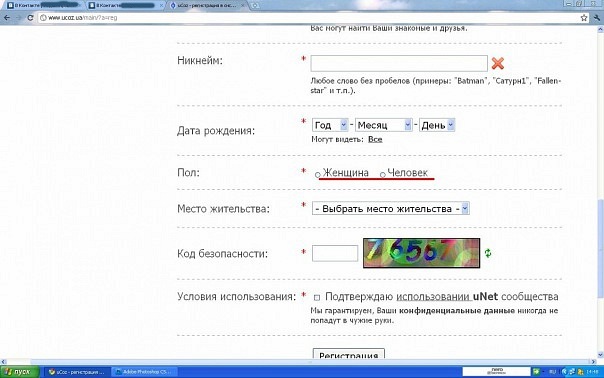Click the конфиденциальные данные bold text

(457, 311)
